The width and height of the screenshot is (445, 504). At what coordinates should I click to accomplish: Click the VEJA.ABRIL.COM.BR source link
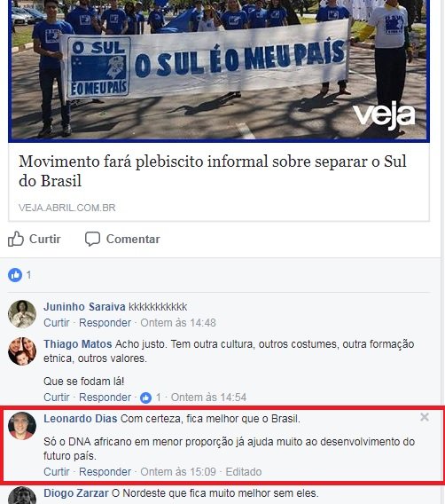[x=67, y=208]
